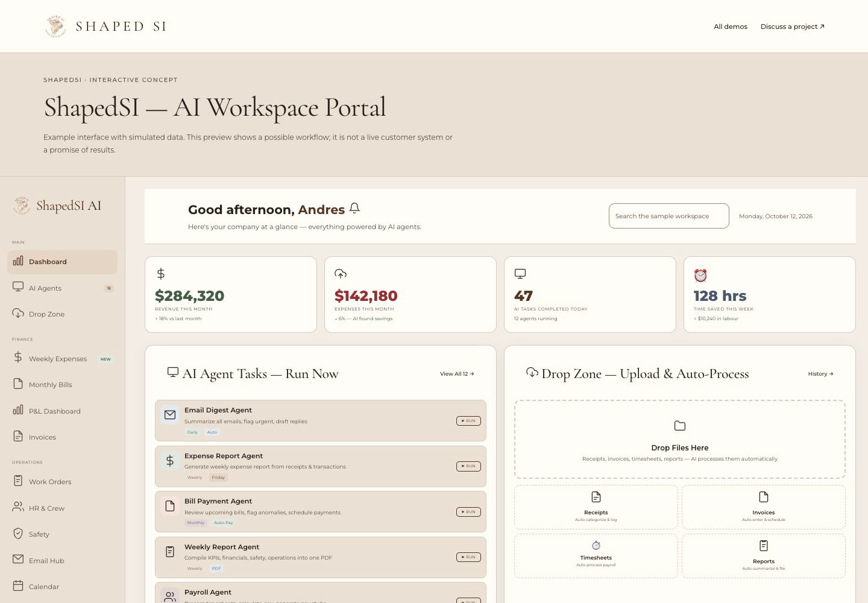Select Monthly Bills in the sidebar
Image resolution: width=868 pixels, height=603 pixels.
point(63,385)
